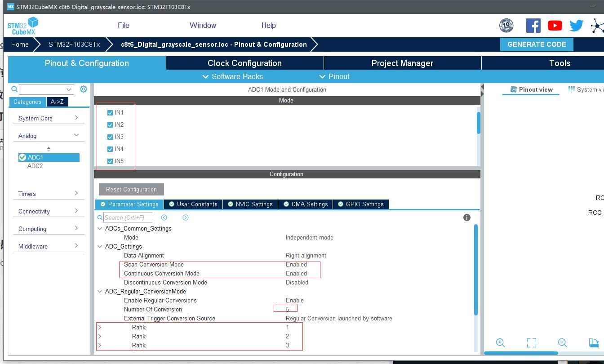Go to next search result arrow
The image size is (604, 364).
pyautogui.click(x=186, y=218)
